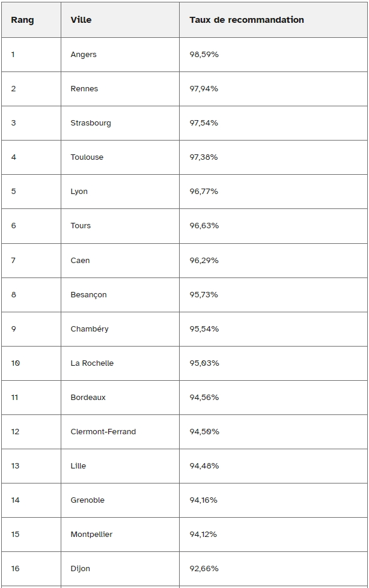Select the Lyon city cell
369x588 pixels.
click(120, 192)
